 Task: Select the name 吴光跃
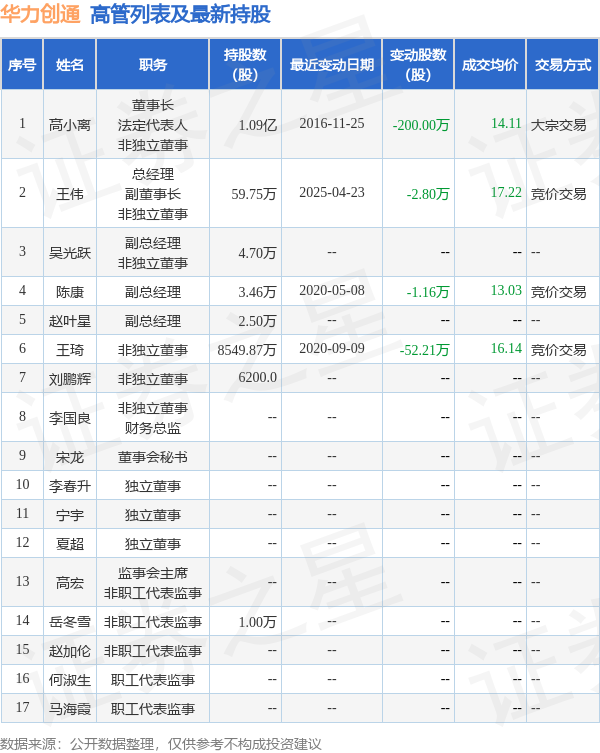(x=70, y=253)
